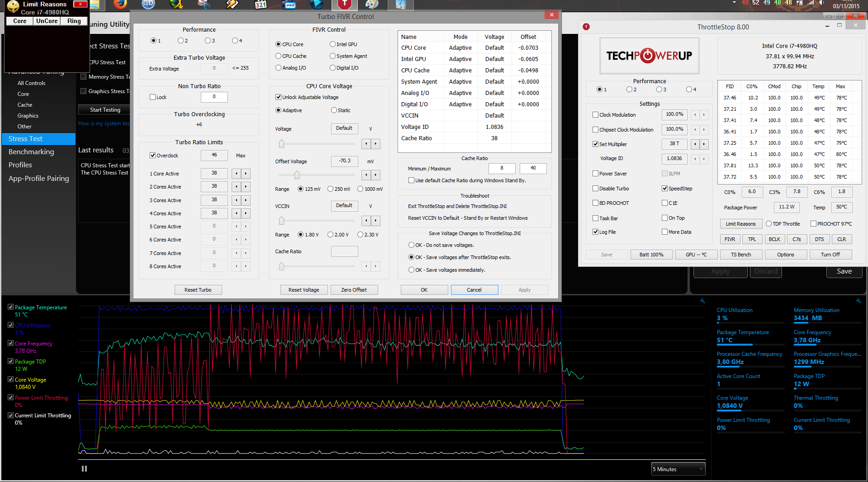This screenshot has width=868, height=482.
Task: Open Benchmarking in the sidebar
Action: click(31, 152)
